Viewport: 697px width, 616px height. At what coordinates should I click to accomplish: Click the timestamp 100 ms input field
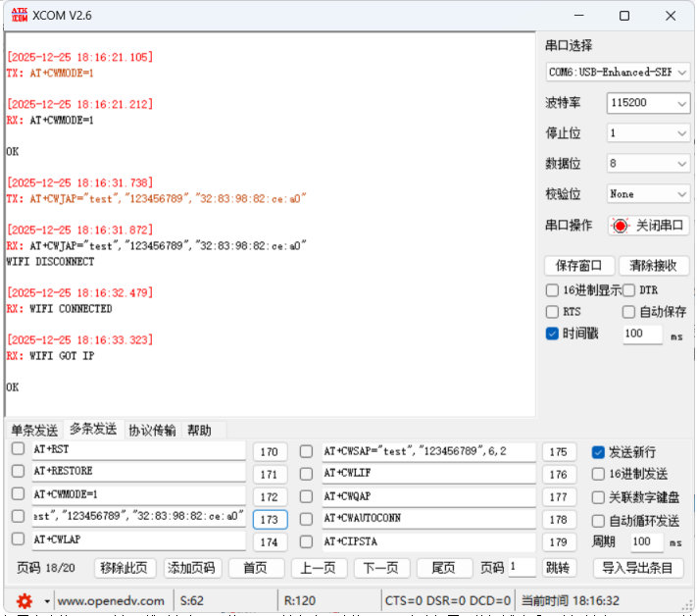tap(643, 334)
